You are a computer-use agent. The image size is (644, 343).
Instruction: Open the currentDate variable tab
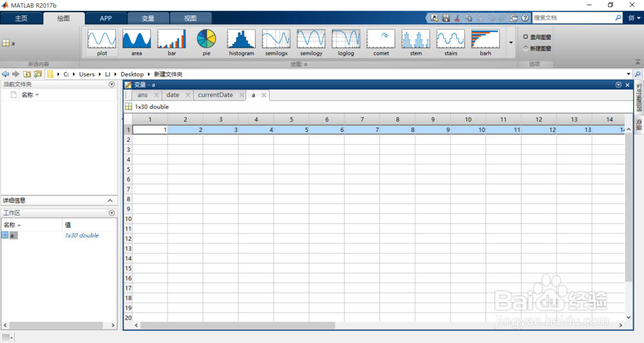click(215, 95)
